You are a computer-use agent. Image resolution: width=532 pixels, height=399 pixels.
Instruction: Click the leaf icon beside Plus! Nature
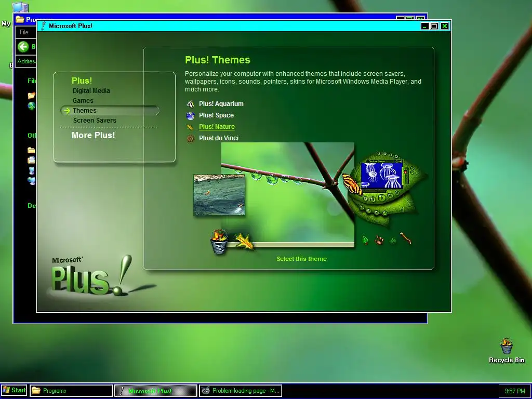point(190,127)
